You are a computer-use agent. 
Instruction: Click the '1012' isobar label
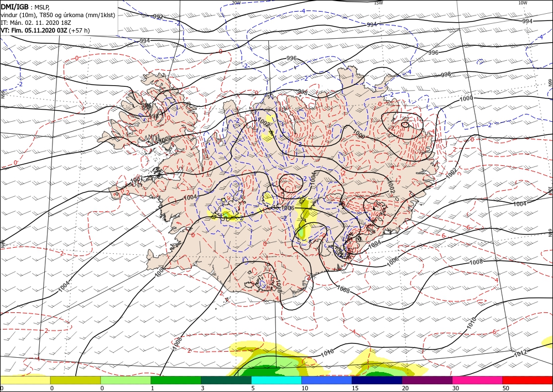click(520, 353)
